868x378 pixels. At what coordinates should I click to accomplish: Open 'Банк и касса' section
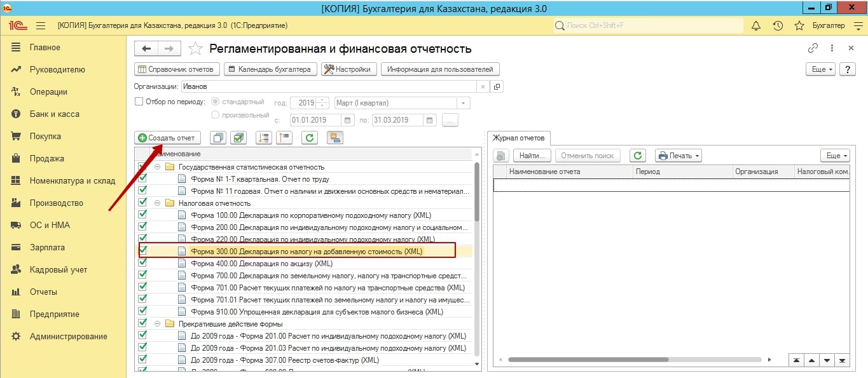54,114
